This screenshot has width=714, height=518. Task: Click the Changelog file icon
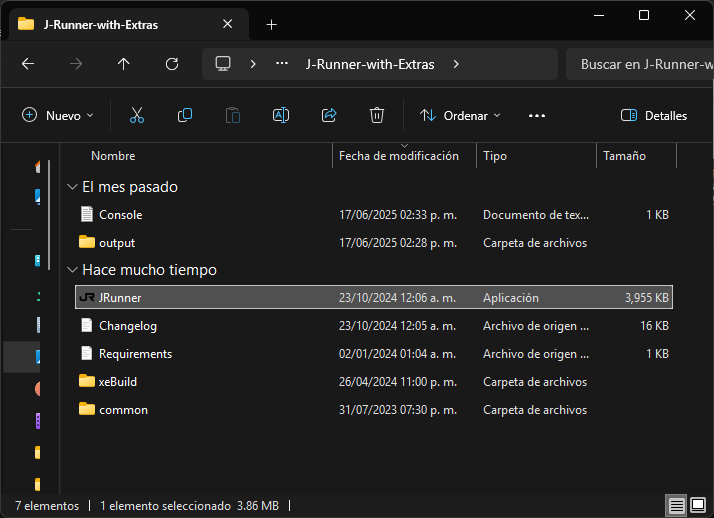point(87,325)
